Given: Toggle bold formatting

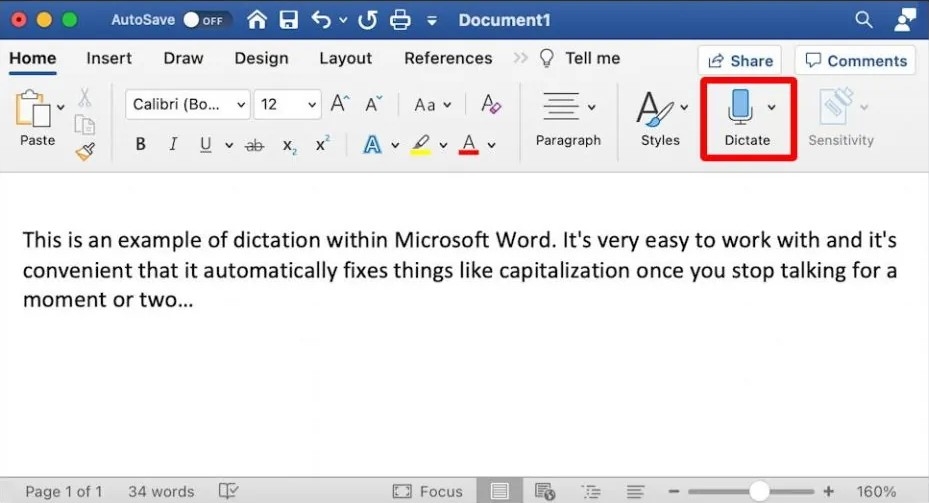Looking at the screenshot, I should click(140, 144).
